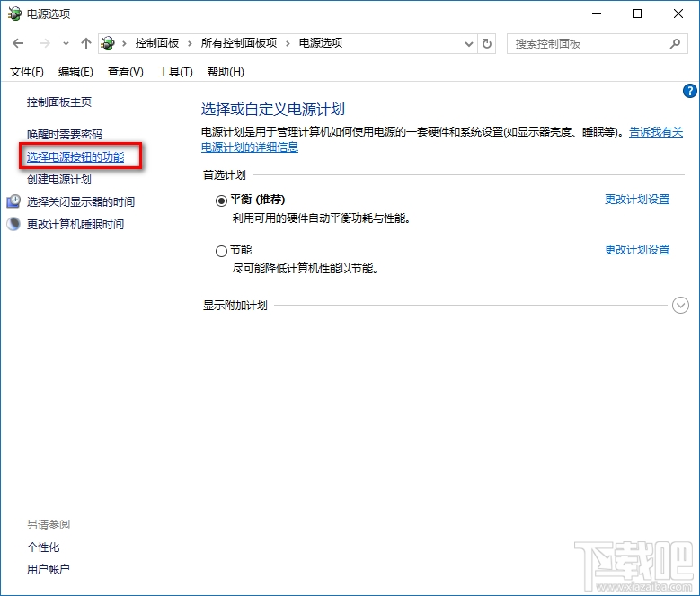700x596 pixels.
Task: Click inside the 搜索控制面板 search field
Action: [x=589, y=43]
